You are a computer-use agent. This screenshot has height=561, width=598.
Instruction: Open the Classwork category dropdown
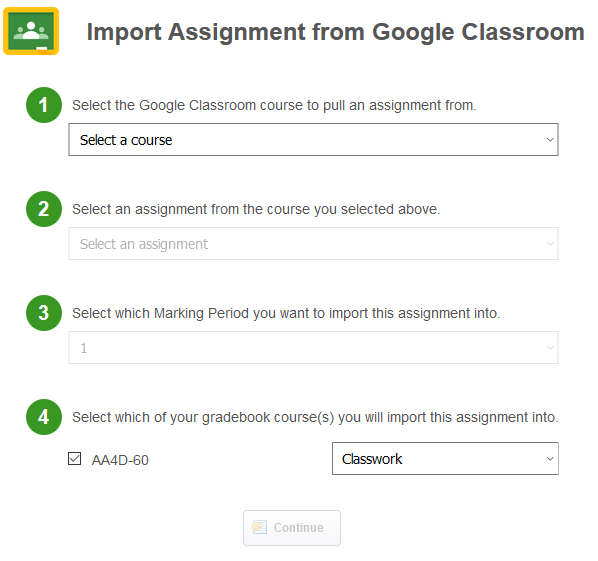445,459
